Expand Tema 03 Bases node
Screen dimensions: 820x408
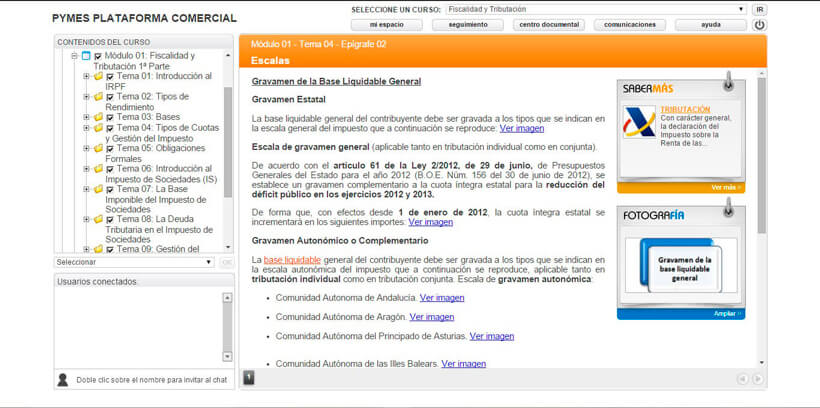tap(86, 117)
